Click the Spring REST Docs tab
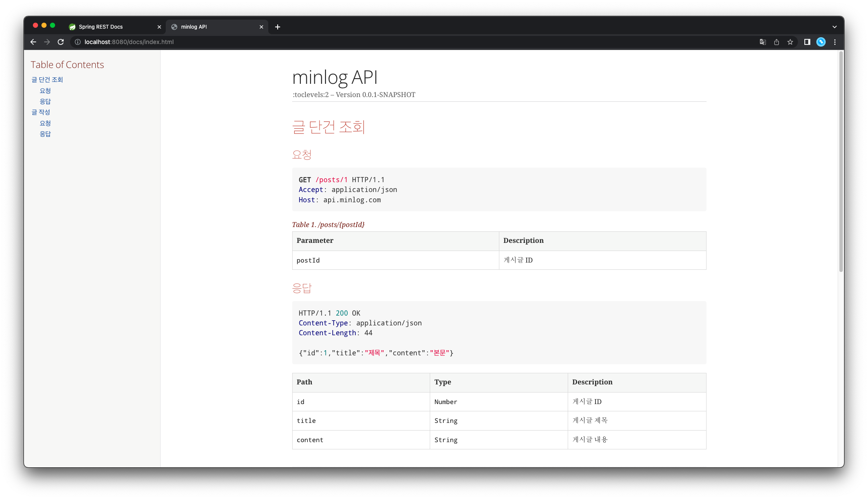868x499 pixels. click(x=114, y=26)
